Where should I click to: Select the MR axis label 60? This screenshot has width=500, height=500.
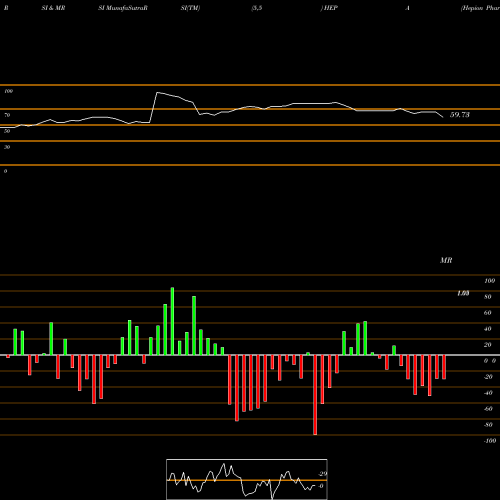click(x=488, y=313)
